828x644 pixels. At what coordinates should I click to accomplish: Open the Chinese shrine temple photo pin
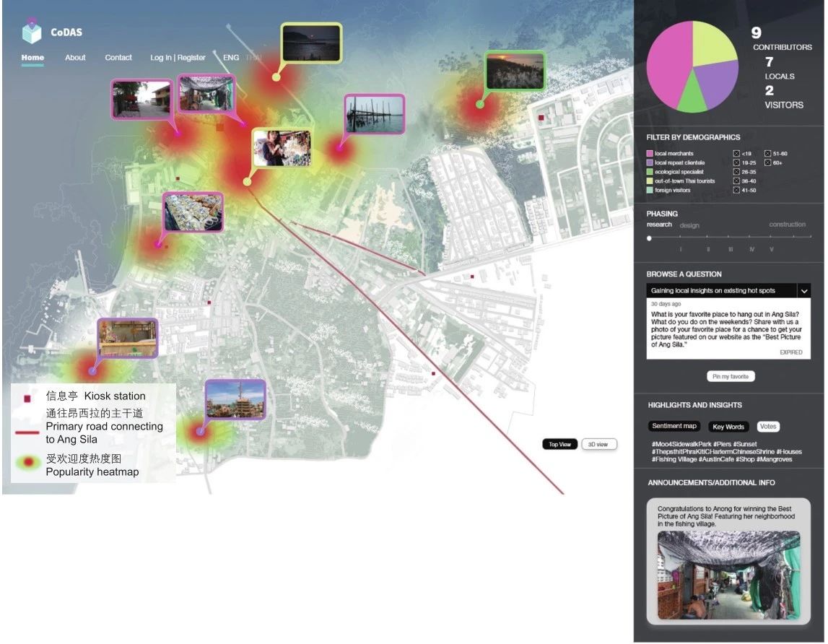(235, 399)
